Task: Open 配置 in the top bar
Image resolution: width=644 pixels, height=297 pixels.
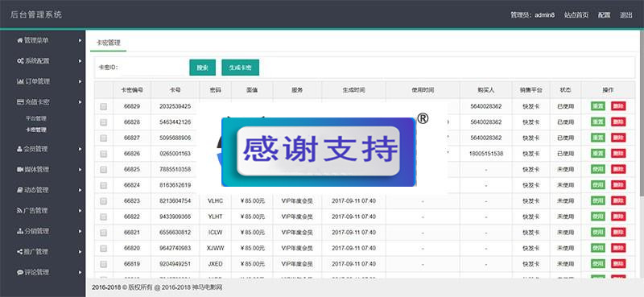Action: [x=604, y=15]
